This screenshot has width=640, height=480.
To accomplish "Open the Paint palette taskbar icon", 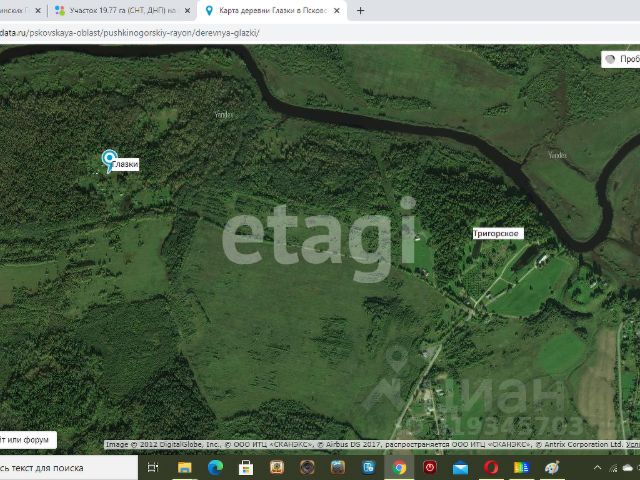I will point(552,468).
